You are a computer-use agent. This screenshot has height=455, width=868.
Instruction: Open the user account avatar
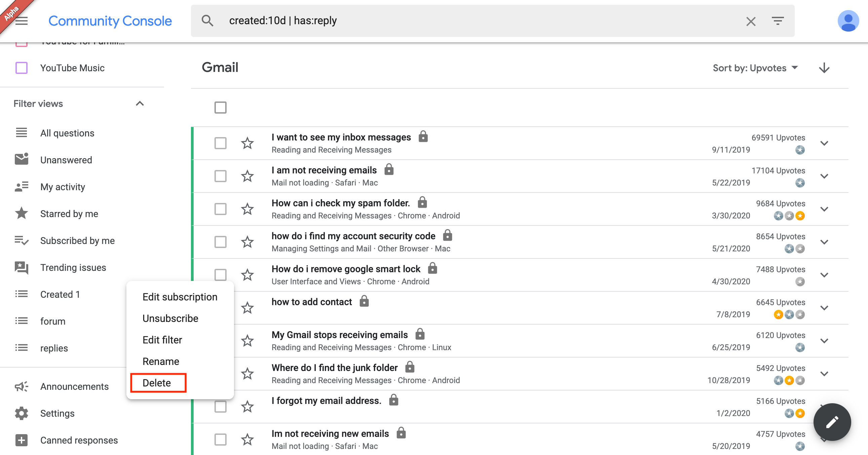(848, 21)
